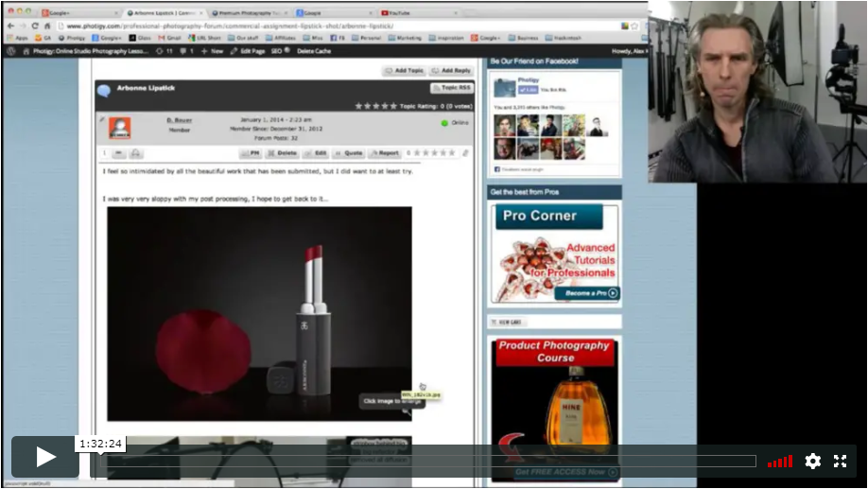This screenshot has height=489, width=868.
Task: Open the comments bubble showing 1
Action: click(x=186, y=51)
